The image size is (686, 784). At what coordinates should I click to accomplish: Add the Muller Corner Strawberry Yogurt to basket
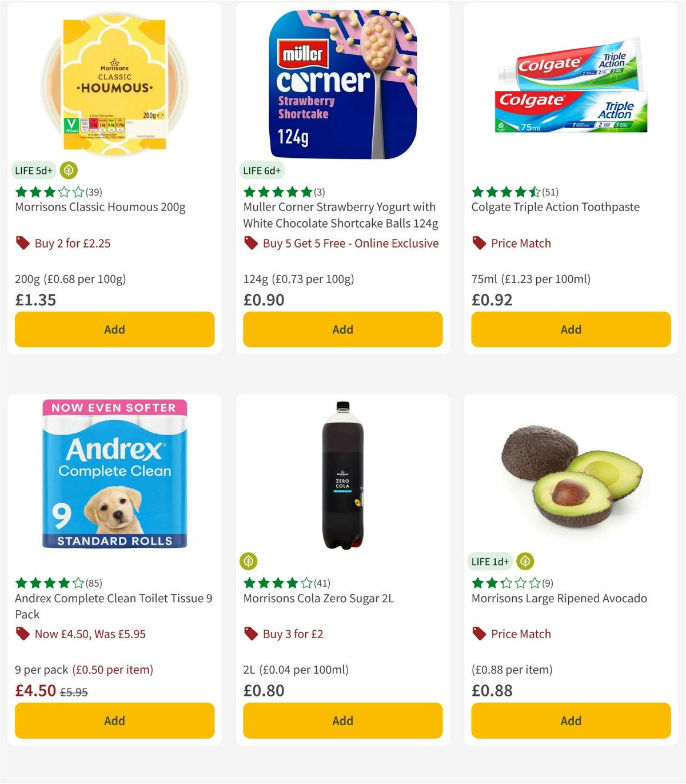click(342, 329)
